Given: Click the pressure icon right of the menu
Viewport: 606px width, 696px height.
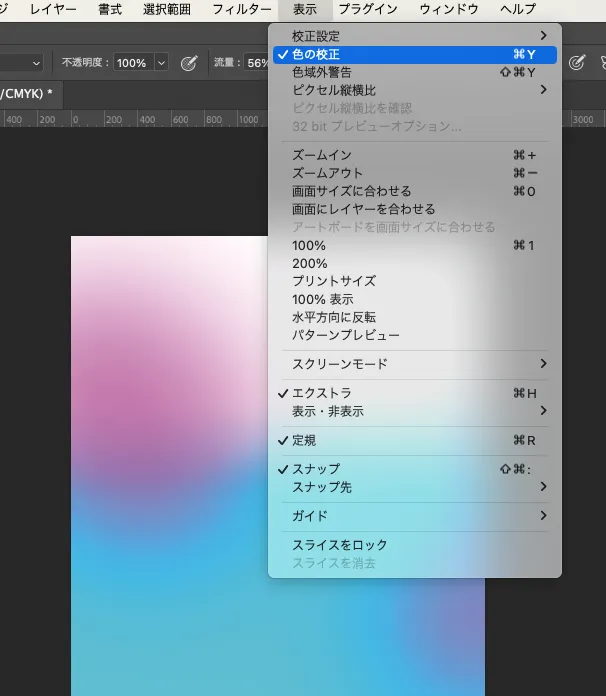Looking at the screenshot, I should [x=577, y=63].
